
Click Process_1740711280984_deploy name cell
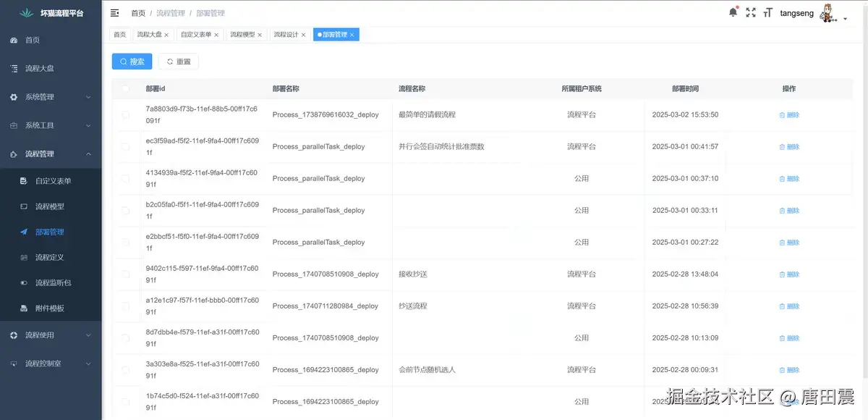click(x=325, y=306)
